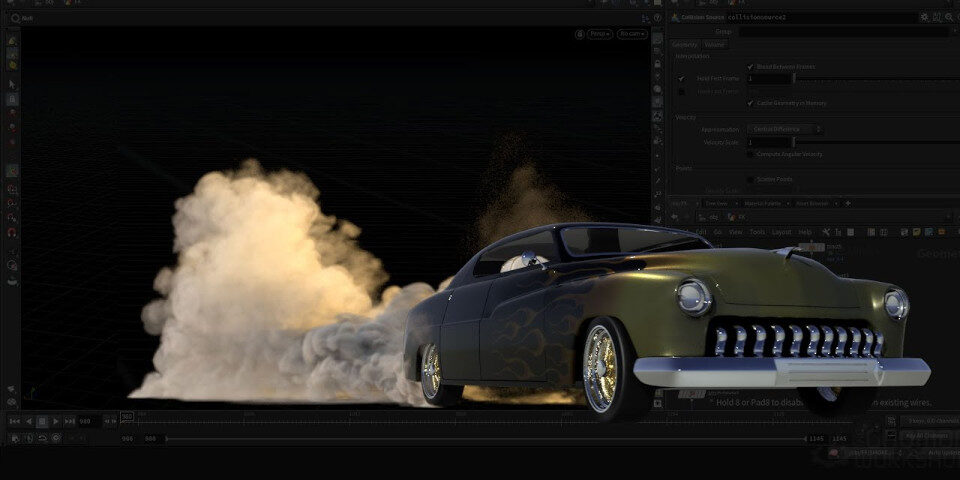Open the No cam camera dropdown
This screenshot has width=960, height=480.
coord(632,34)
